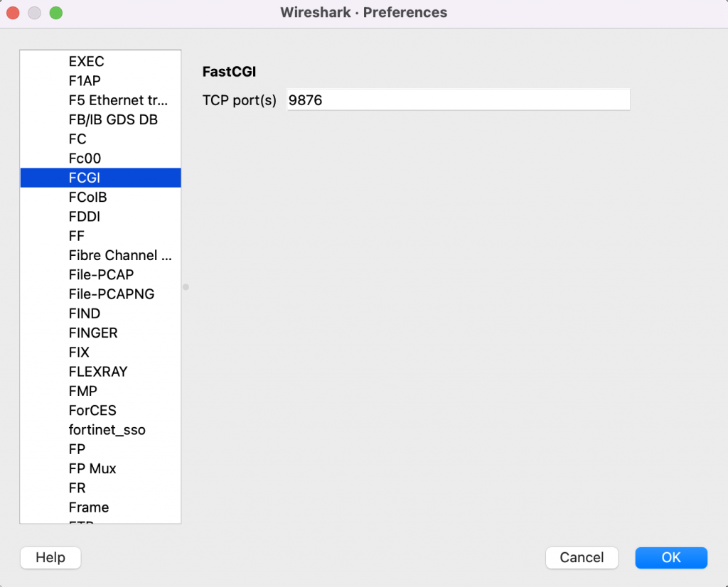Select ForCES protocol preferences
This screenshot has width=728, height=587.
pyautogui.click(x=101, y=411)
